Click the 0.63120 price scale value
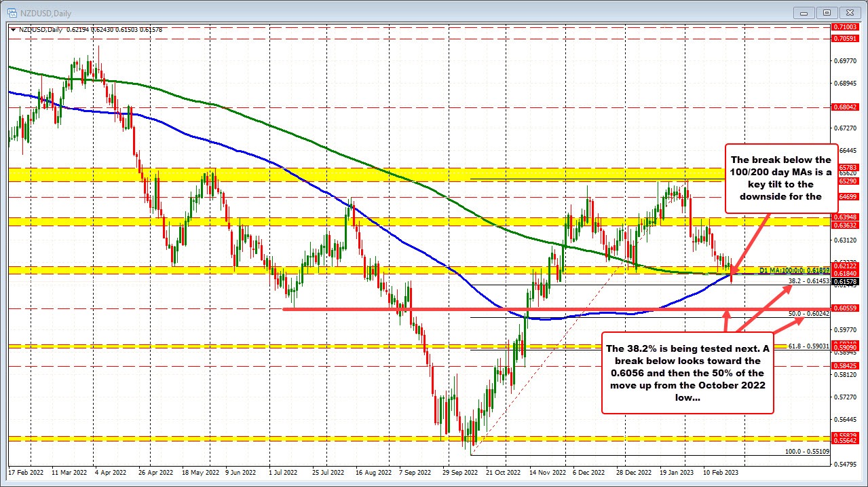Image resolution: width=868 pixels, height=487 pixels. (x=846, y=240)
